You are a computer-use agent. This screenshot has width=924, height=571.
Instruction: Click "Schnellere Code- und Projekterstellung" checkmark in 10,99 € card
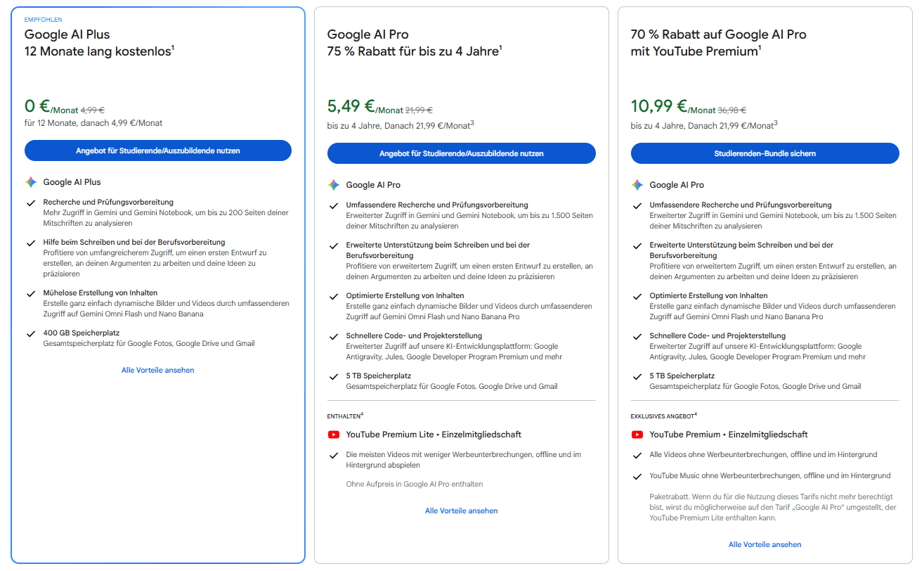click(x=637, y=337)
